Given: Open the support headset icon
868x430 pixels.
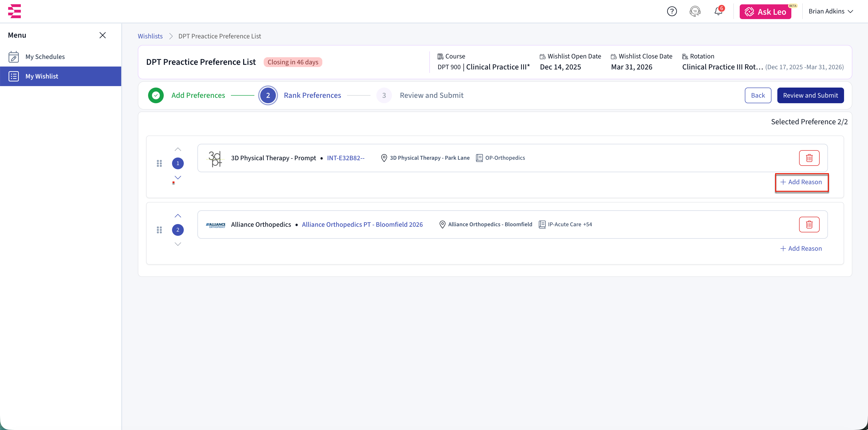Looking at the screenshot, I should (x=695, y=11).
